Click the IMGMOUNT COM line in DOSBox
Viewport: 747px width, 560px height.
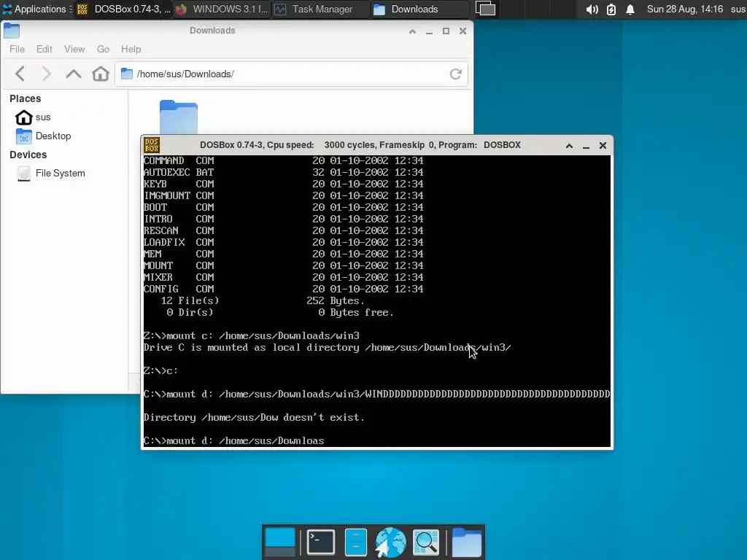[283, 195]
